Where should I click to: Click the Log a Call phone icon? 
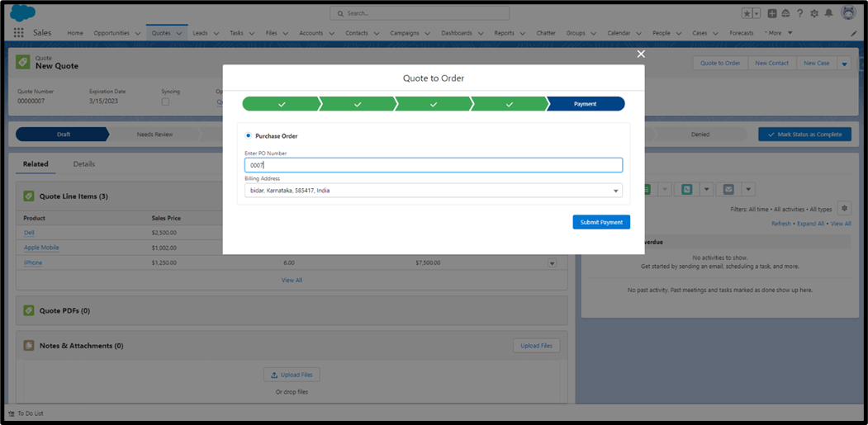[687, 189]
